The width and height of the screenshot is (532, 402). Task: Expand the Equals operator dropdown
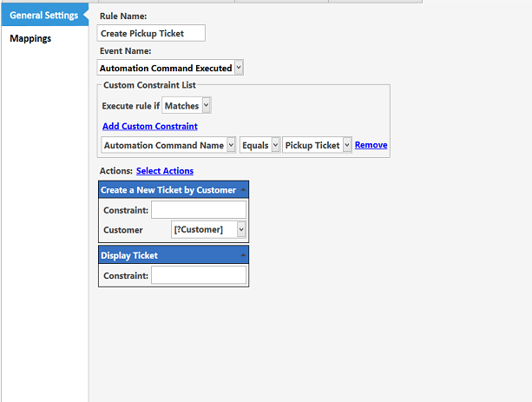coord(259,146)
